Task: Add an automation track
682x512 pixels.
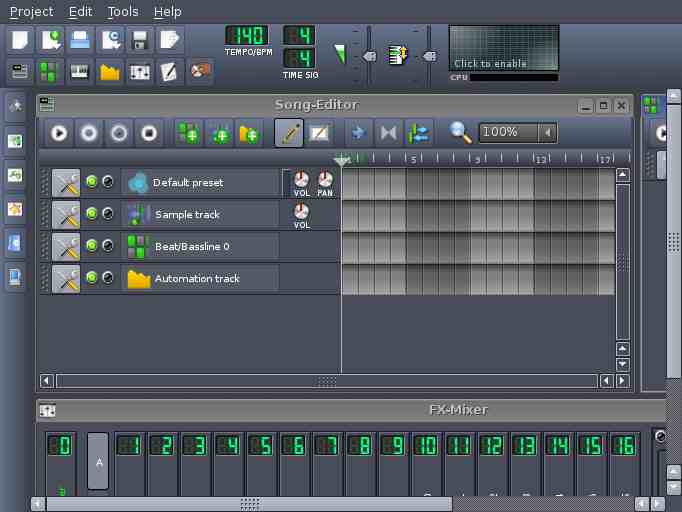Action: 248,132
